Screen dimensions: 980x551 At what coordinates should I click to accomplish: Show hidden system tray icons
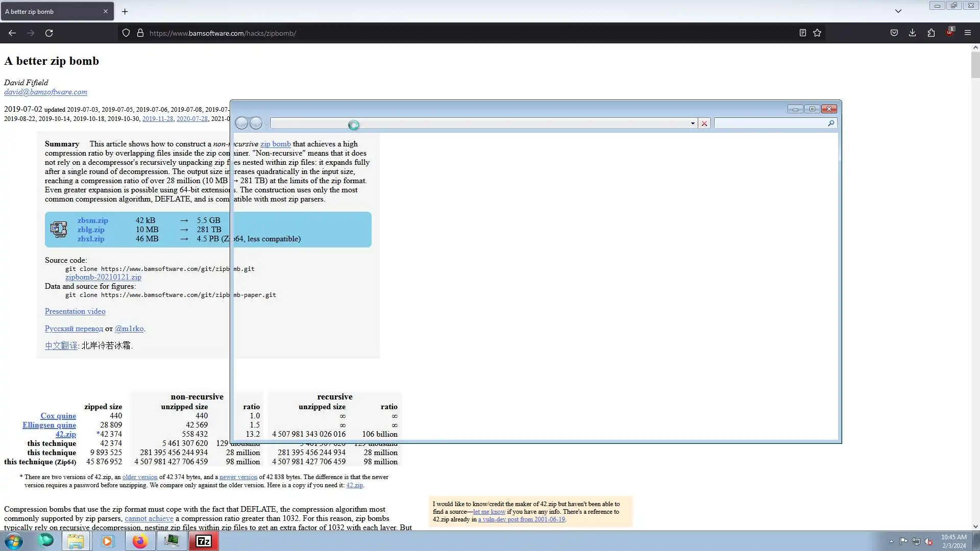(x=891, y=541)
